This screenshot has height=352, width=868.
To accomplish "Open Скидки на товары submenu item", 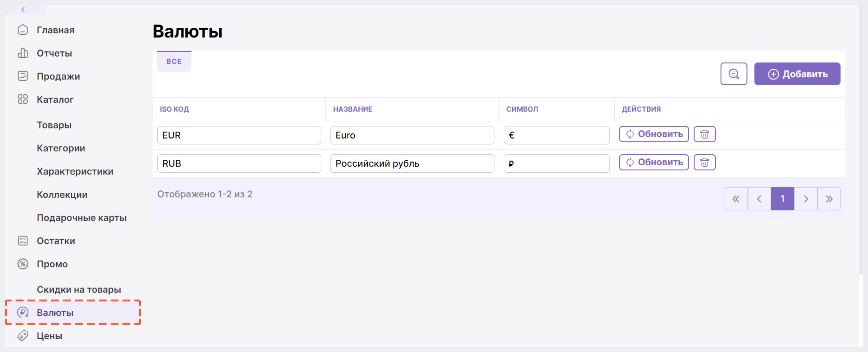I will tap(79, 289).
